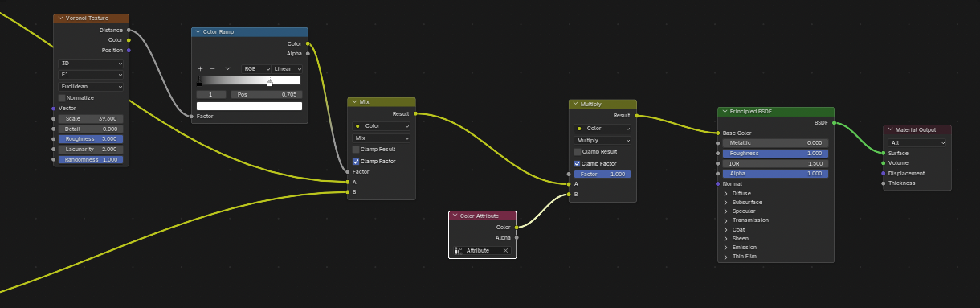Viewport: 980px width, 308px height.
Task: Open Mix node blend mode dropdown
Action: click(382, 138)
